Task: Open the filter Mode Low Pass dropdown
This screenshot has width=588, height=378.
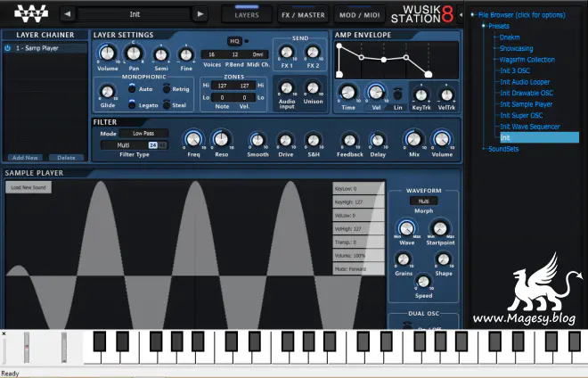Action: [143, 133]
